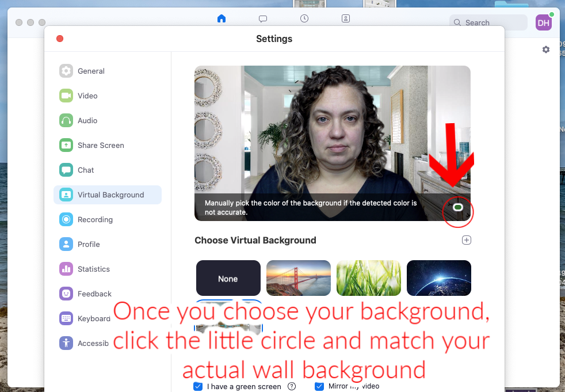
Task: Open the Statistics settings label
Action: click(94, 269)
